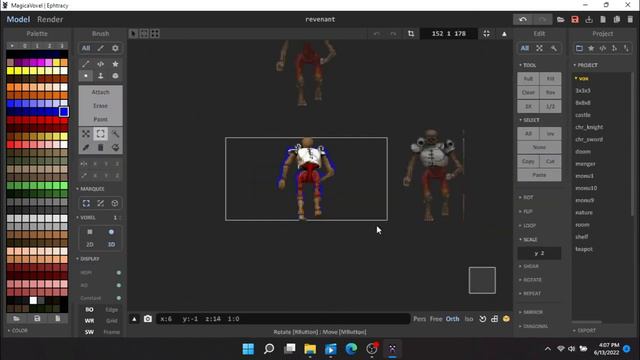This screenshot has width=640, height=360.
Task: Click the model size field 152 1 178
Action: (x=449, y=33)
